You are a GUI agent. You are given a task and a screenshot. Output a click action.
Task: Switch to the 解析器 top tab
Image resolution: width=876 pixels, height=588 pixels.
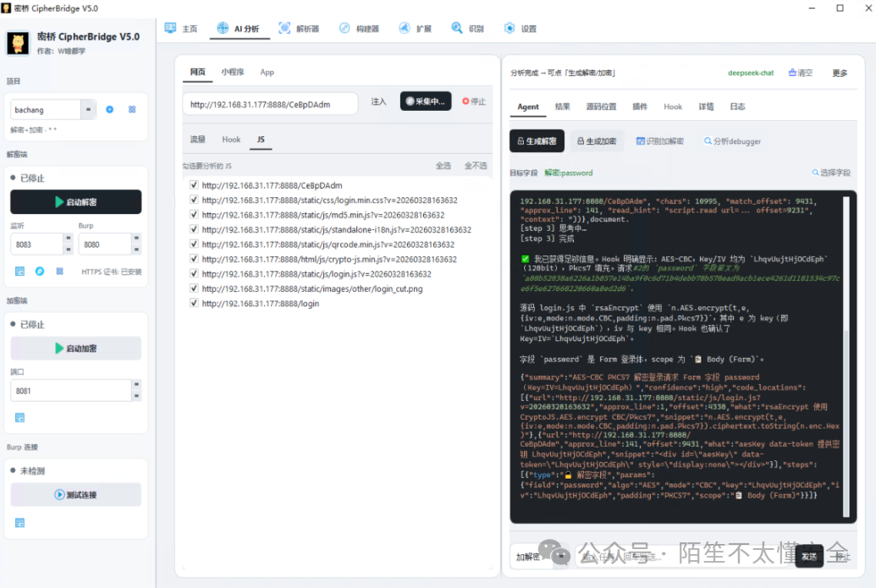coord(299,29)
